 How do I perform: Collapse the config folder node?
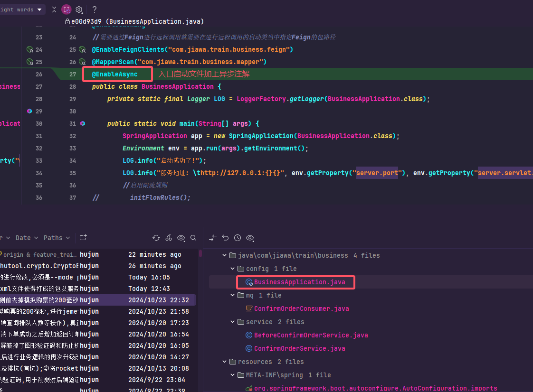click(232, 268)
